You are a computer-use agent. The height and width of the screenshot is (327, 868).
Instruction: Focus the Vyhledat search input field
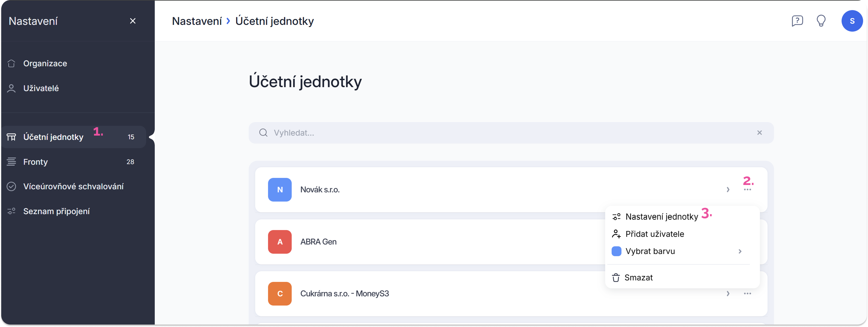(505, 133)
